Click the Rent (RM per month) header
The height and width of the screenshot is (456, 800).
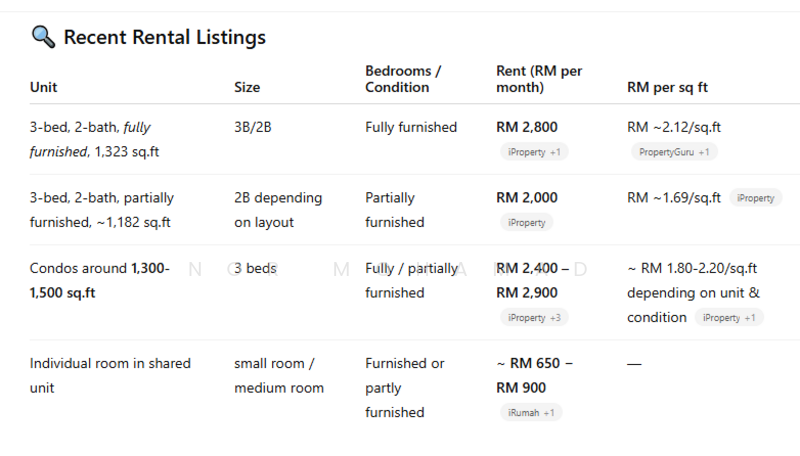pos(539,79)
